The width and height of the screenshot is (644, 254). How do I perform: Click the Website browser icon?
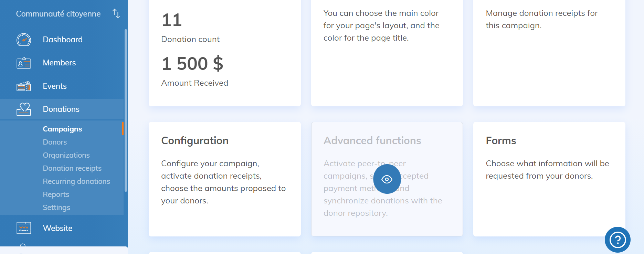tap(24, 228)
